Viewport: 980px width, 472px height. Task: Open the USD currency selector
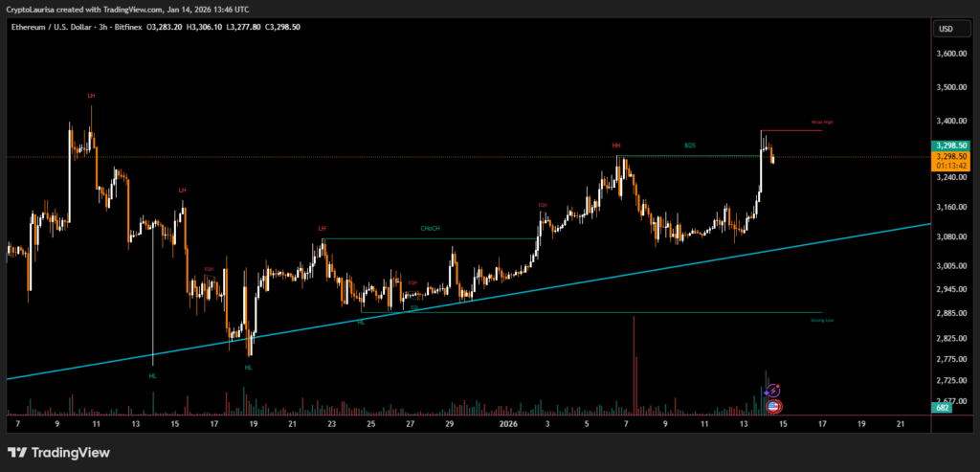click(x=947, y=29)
